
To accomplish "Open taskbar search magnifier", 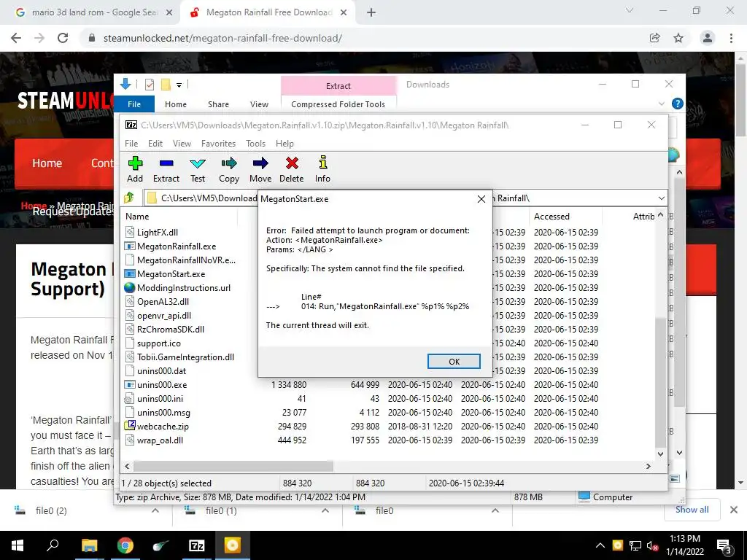I will (53, 545).
